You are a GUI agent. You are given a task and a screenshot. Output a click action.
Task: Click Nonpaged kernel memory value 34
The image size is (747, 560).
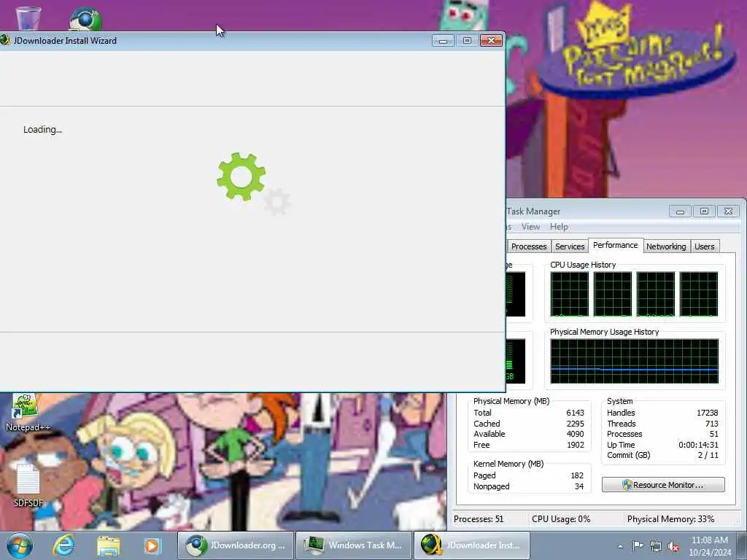[578, 486]
